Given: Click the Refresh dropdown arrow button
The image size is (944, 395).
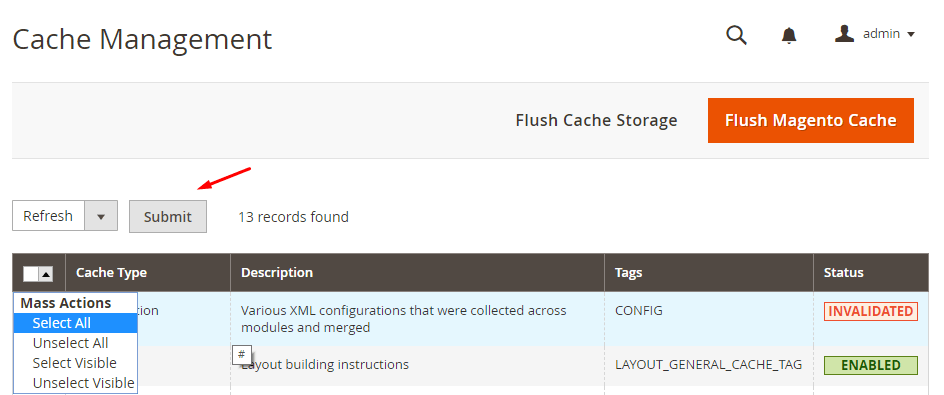Looking at the screenshot, I should 101,216.
